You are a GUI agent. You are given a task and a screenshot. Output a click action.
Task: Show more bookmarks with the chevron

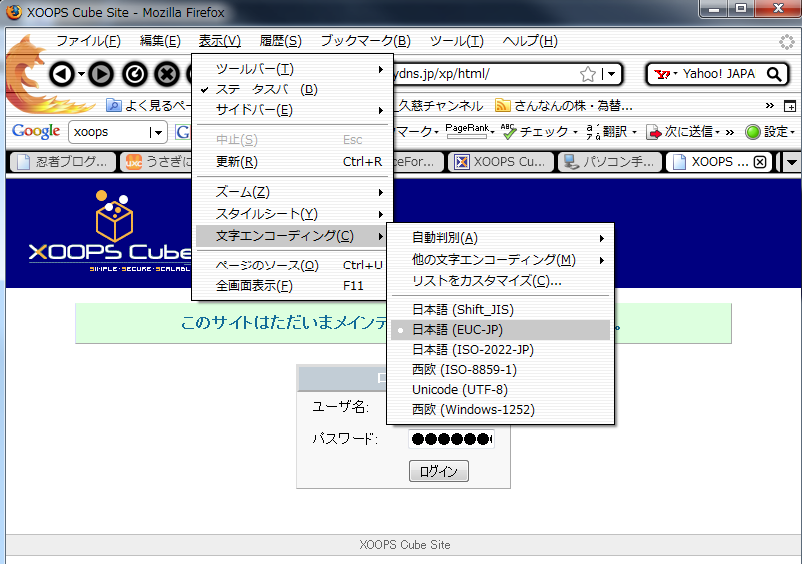point(770,106)
